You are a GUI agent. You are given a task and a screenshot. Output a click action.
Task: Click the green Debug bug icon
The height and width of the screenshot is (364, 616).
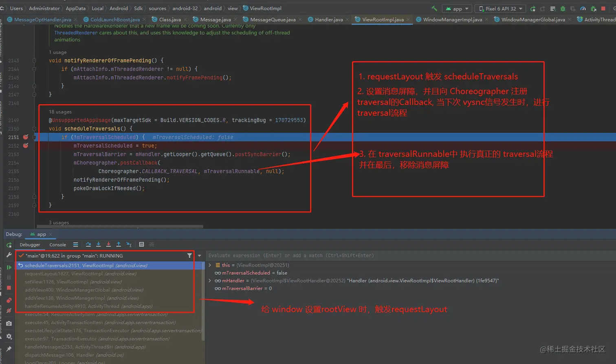tap(563, 9)
